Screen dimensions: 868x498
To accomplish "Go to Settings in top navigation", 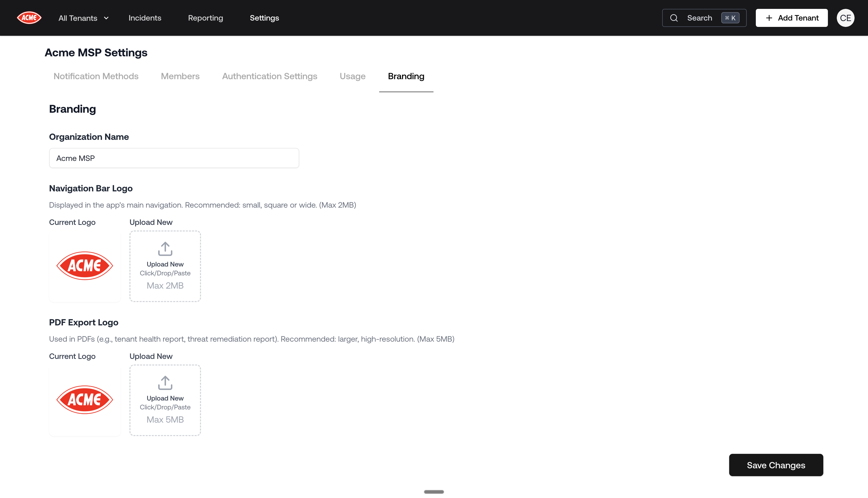I will [x=264, y=18].
